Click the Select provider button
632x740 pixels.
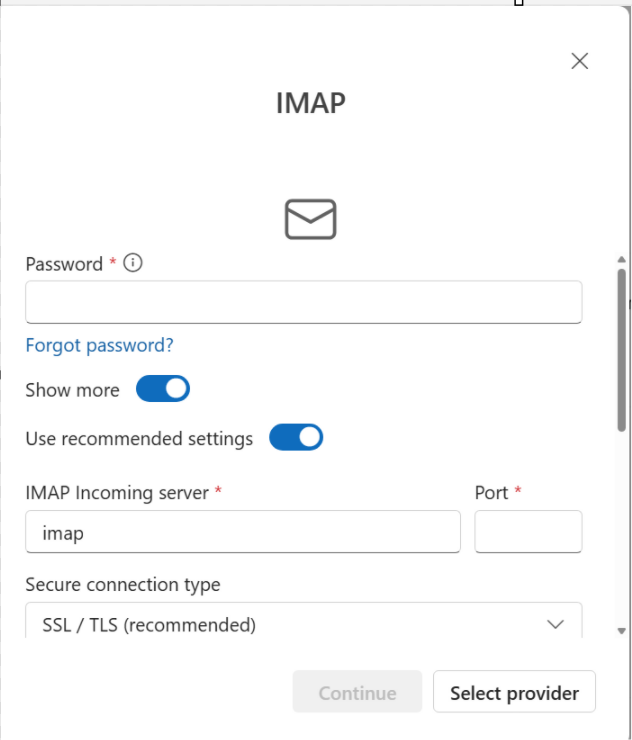(x=514, y=691)
